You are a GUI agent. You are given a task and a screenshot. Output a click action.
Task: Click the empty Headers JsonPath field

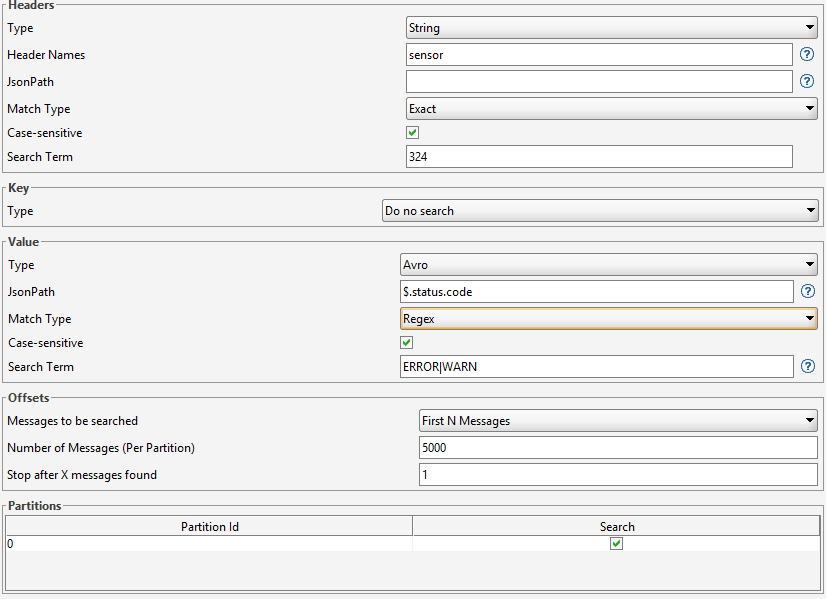tap(599, 82)
